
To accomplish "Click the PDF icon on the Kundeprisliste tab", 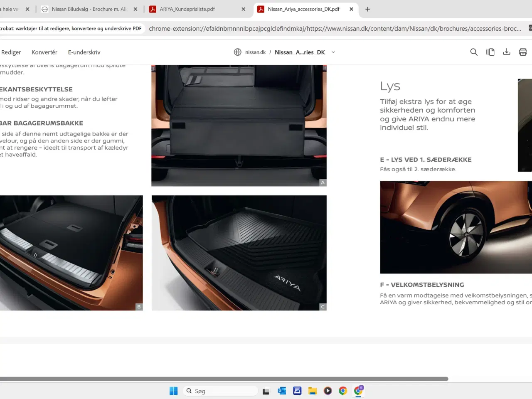I will (154, 8).
